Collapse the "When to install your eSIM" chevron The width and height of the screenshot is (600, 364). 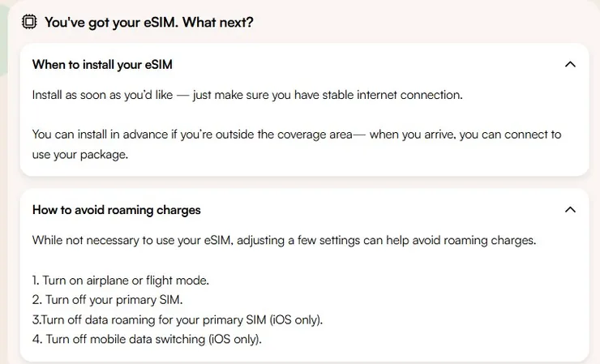[570, 64]
